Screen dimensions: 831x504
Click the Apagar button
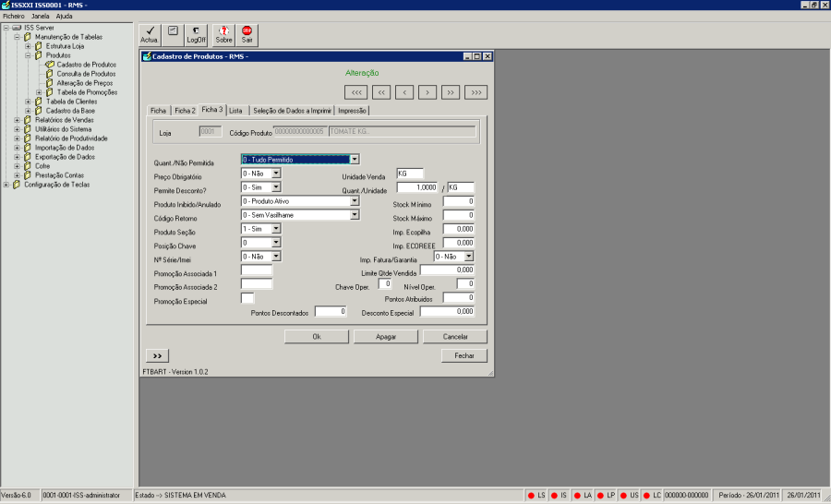point(386,337)
